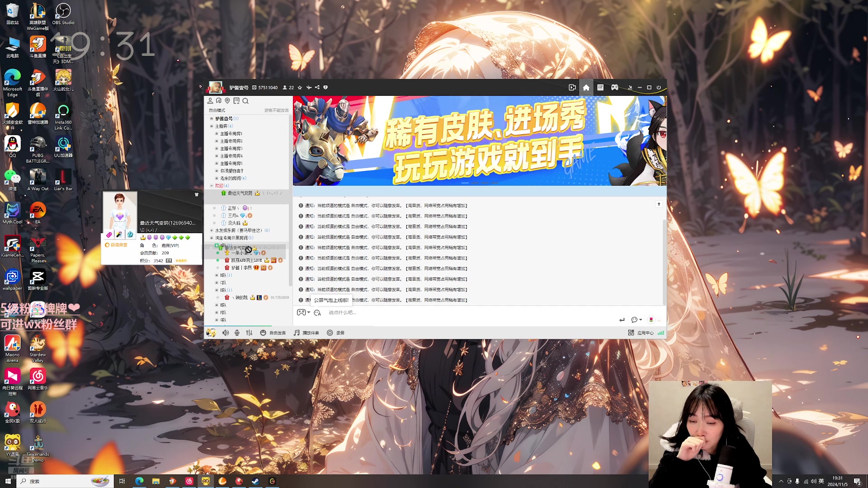868x488 pixels.
Task: Click the channel tree vertical scrollbar
Action: coord(290,201)
